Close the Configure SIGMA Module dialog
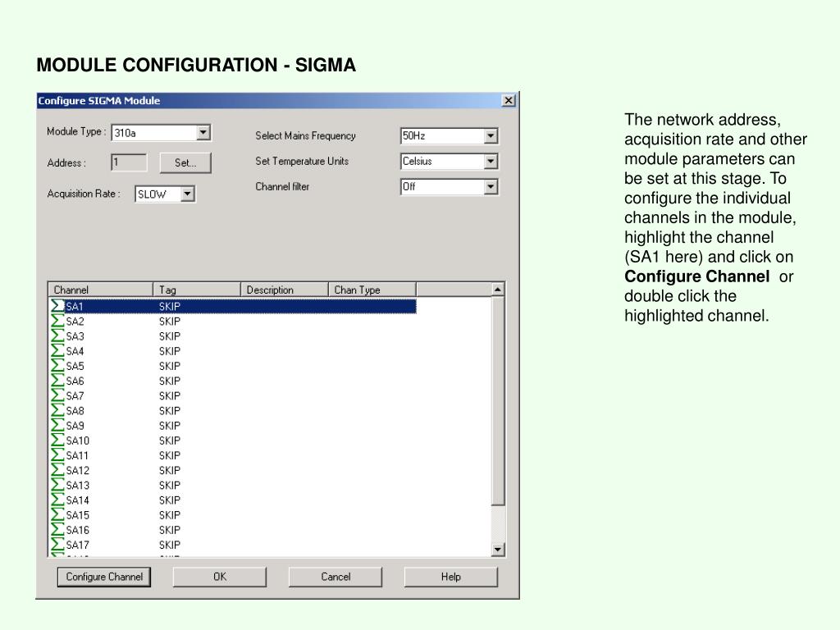 [x=509, y=100]
